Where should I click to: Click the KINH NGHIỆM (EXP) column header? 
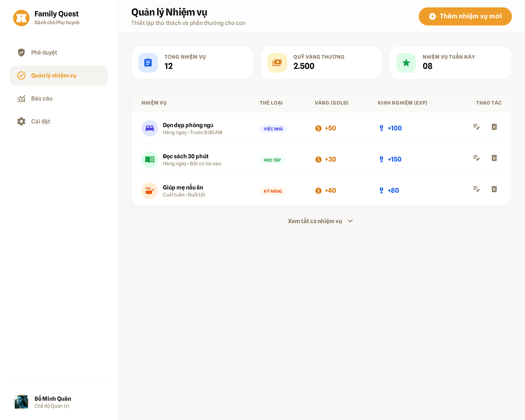click(402, 102)
